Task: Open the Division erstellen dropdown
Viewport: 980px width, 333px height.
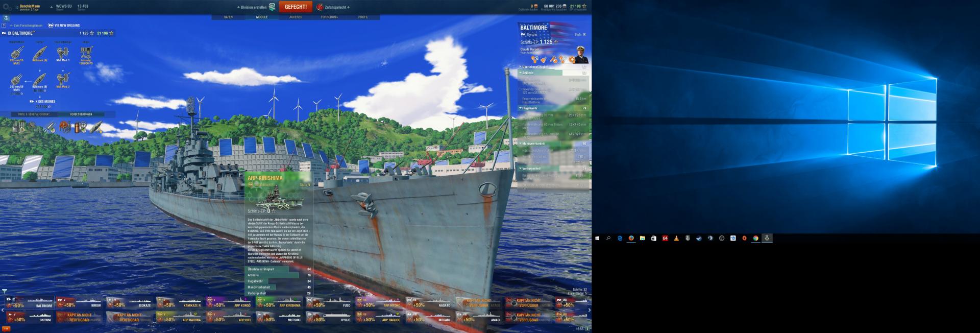Action: pyautogui.click(x=252, y=7)
